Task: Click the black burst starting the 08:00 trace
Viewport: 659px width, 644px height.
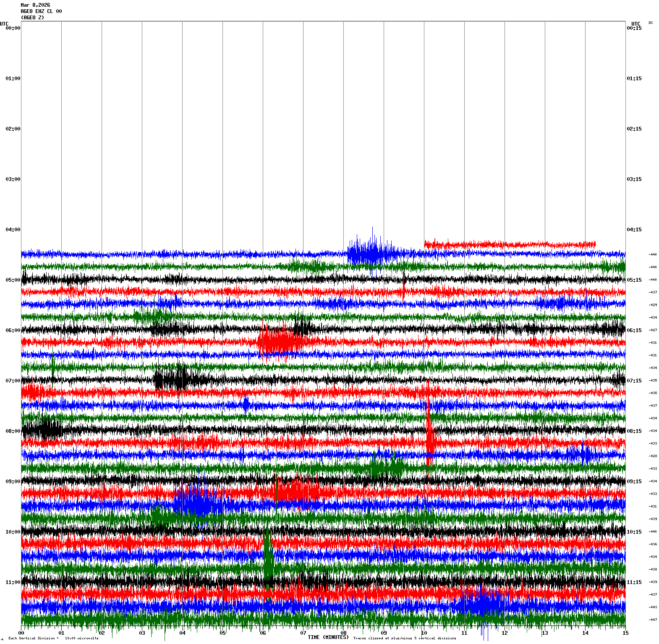Action: coord(41,430)
